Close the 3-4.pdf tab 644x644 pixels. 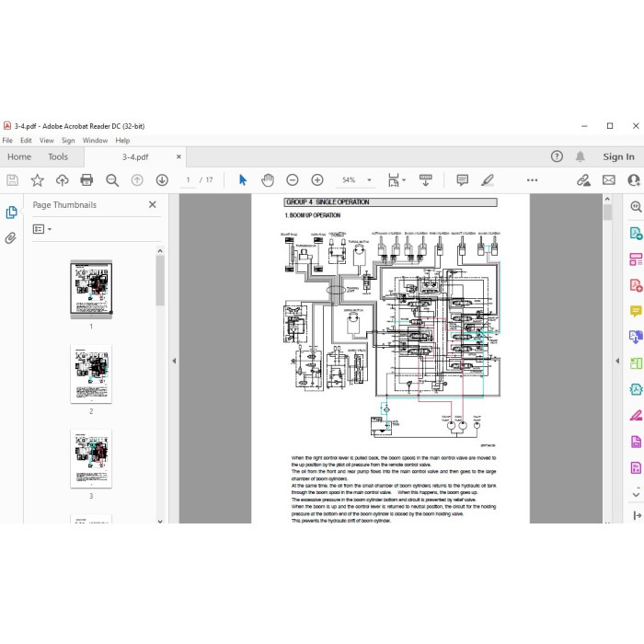click(178, 156)
